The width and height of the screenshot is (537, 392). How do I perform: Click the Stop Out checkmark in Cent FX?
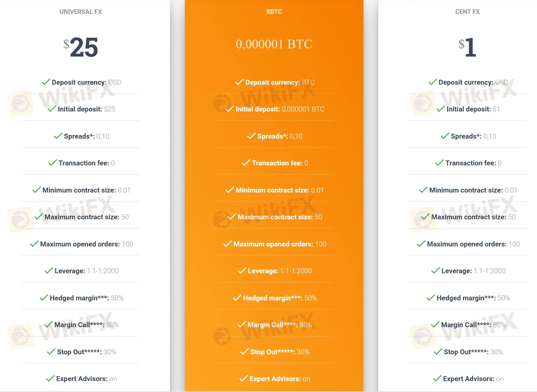click(x=438, y=352)
